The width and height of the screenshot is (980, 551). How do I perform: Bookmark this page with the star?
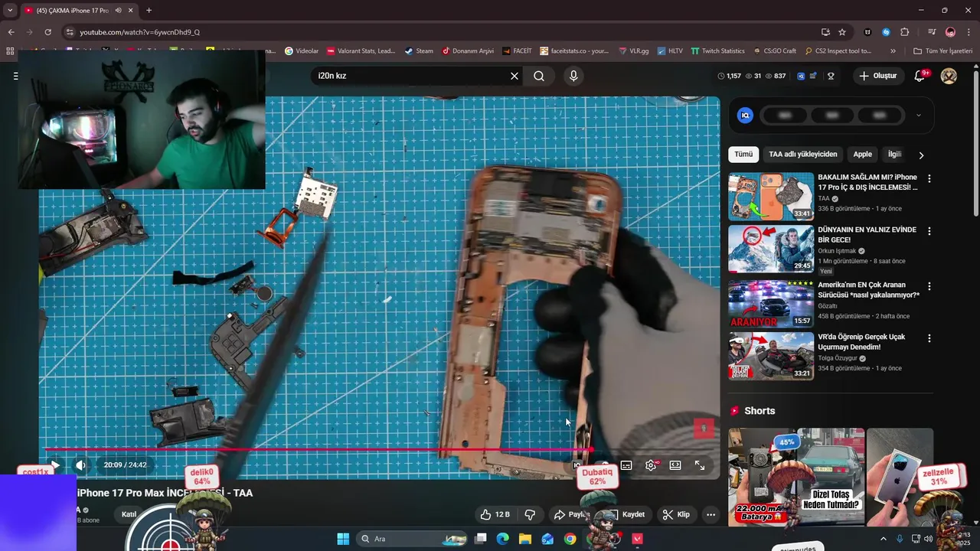click(842, 32)
